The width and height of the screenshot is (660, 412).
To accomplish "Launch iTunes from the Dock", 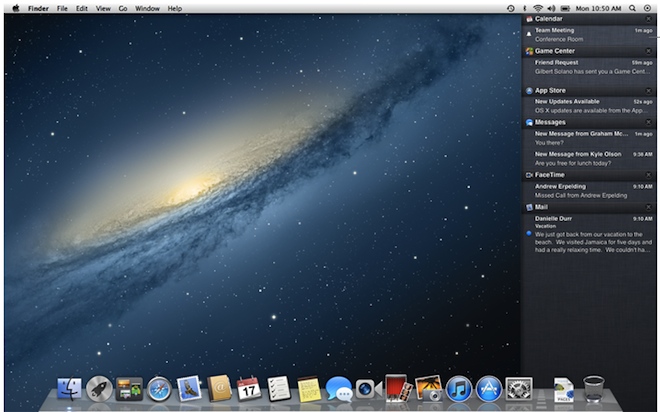I will 459,388.
